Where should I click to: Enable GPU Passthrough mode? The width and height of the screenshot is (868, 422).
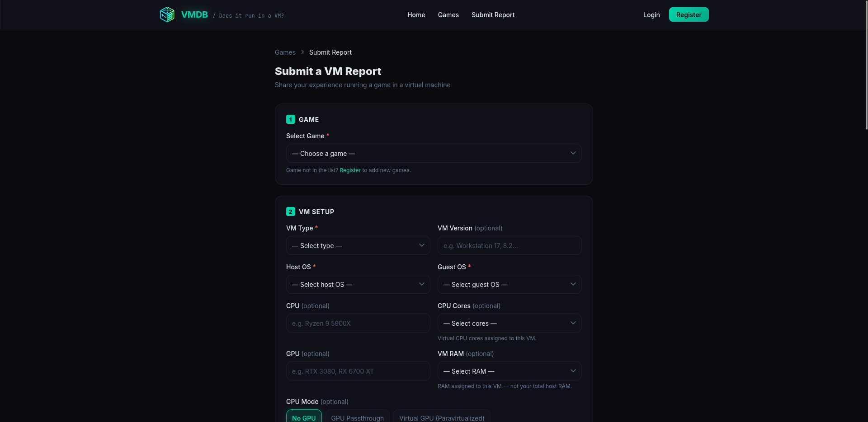357,418
